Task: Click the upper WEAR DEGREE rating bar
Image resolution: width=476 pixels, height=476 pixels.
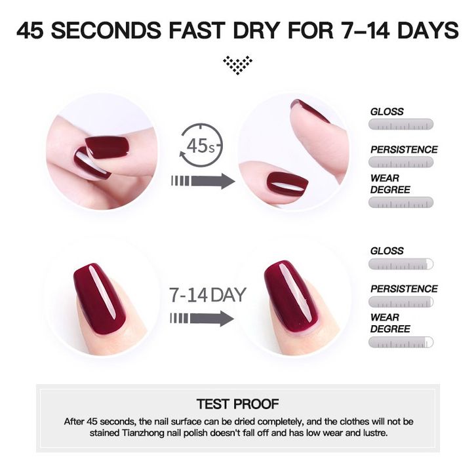Action: [401, 203]
